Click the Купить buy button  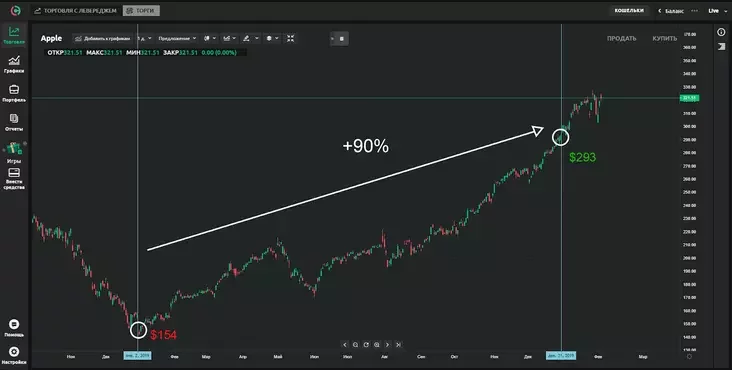[x=665, y=38]
